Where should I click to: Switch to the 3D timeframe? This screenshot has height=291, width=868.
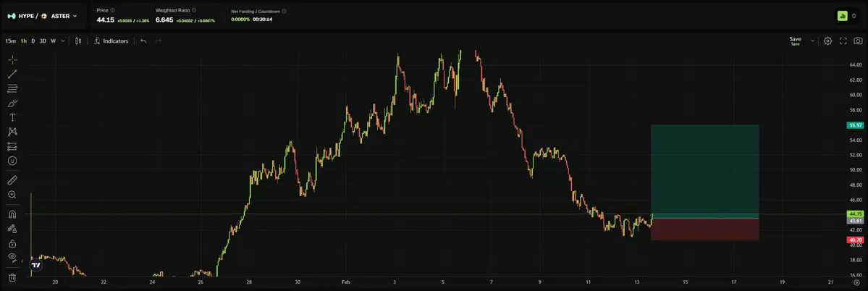click(x=43, y=41)
